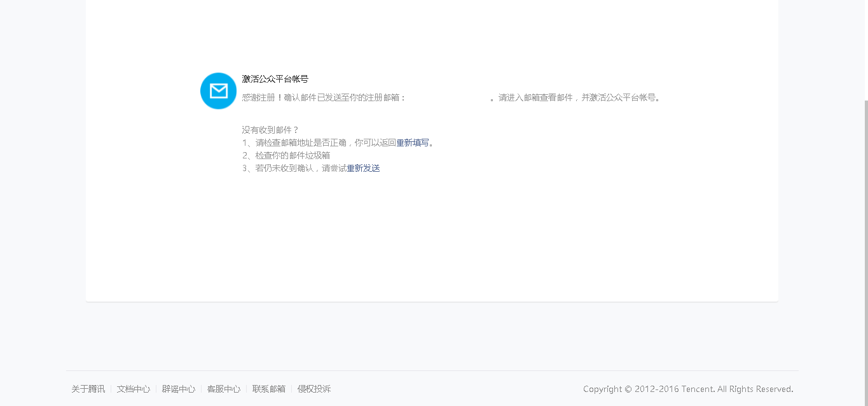The width and height of the screenshot is (868, 406).
Task: Open the 关于腾讯 footer link
Action: tap(88, 389)
